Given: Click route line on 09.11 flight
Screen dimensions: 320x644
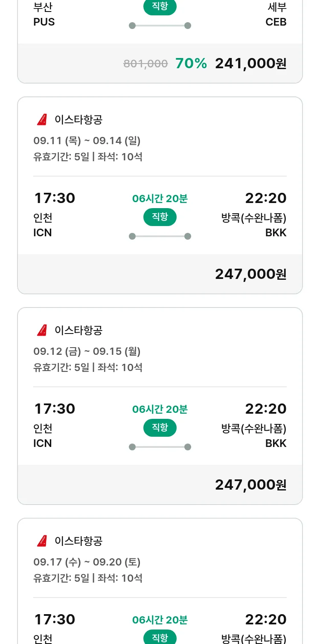Looking at the screenshot, I should pos(160,236).
